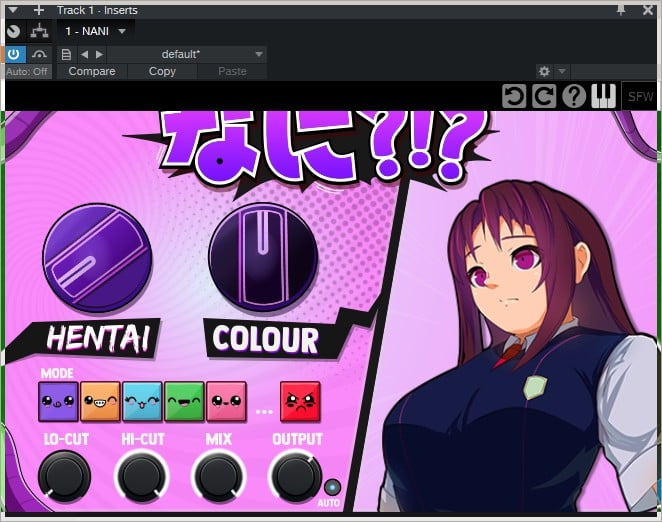
Task: Go to previous preset arrow
Action: click(84, 54)
